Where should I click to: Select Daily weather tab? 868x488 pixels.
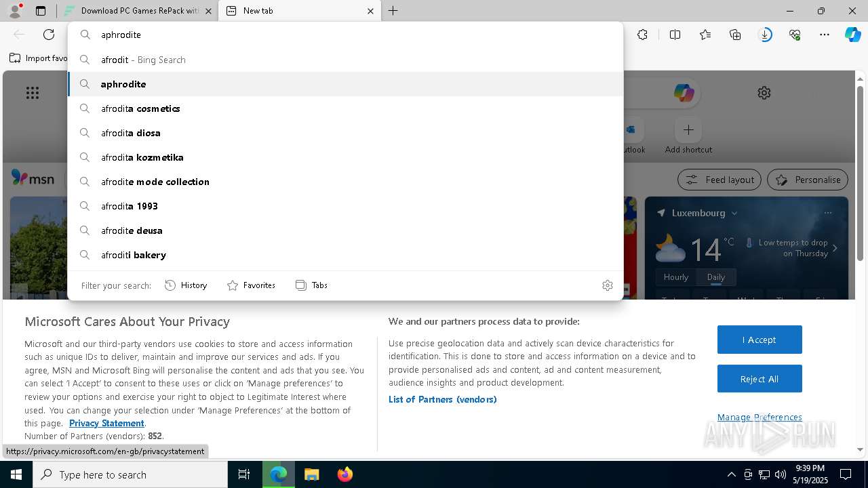coord(716,277)
